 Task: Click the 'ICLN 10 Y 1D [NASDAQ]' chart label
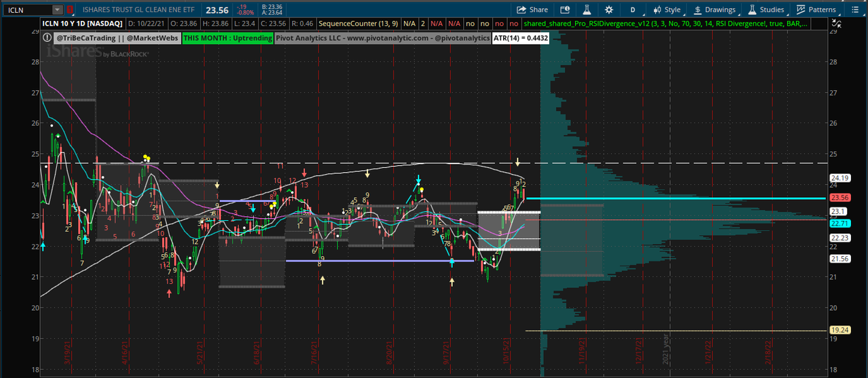[83, 24]
